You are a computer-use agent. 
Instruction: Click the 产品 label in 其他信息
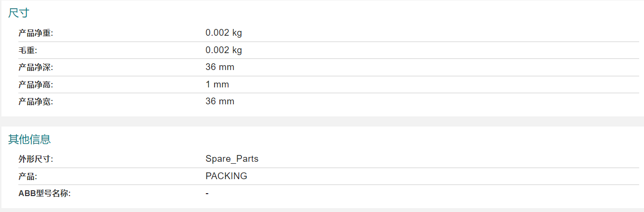point(27,176)
